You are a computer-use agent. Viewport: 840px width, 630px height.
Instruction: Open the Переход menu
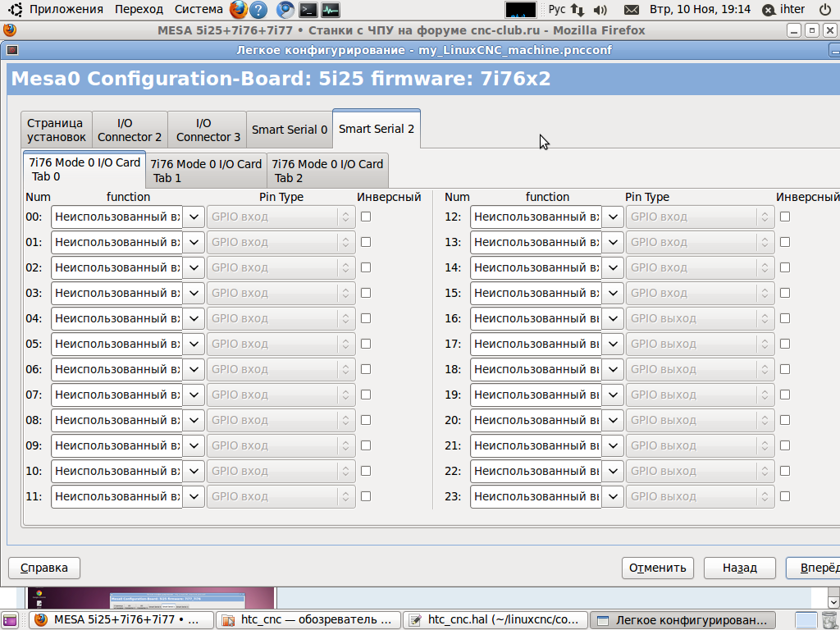point(139,10)
